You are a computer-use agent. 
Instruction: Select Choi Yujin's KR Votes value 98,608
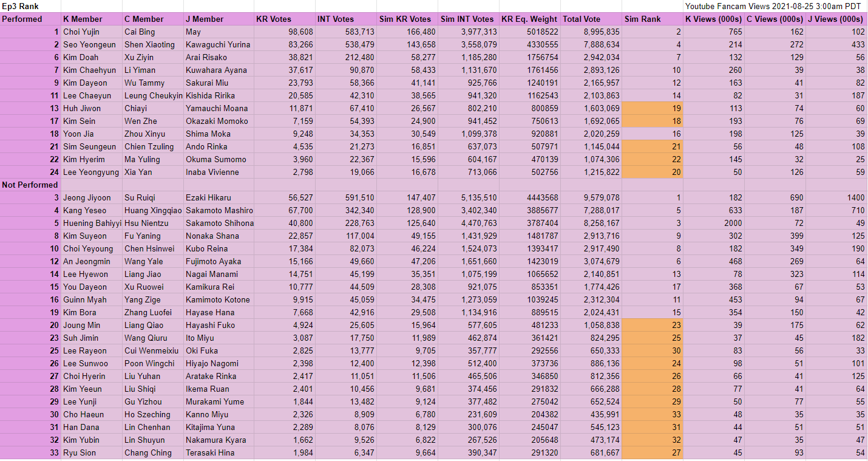302,32
